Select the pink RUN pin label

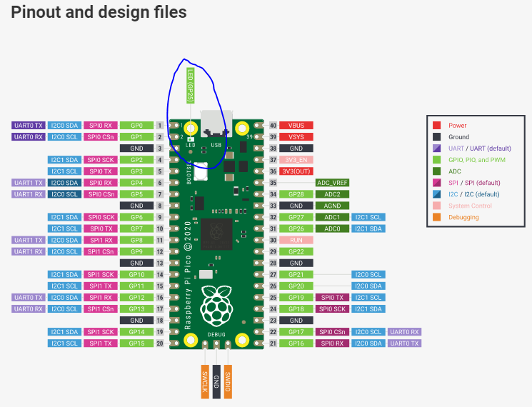[296, 240]
